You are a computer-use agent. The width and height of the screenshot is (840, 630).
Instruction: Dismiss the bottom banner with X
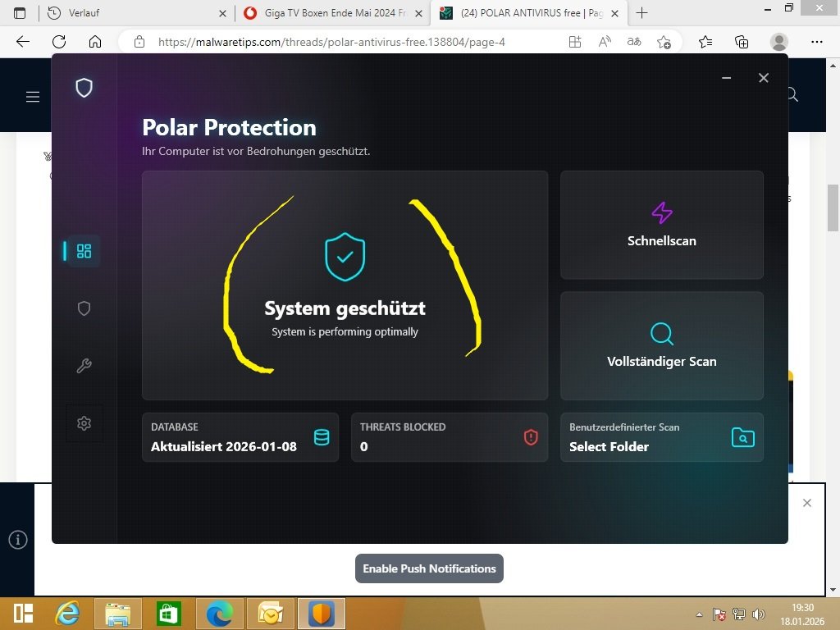pos(807,503)
